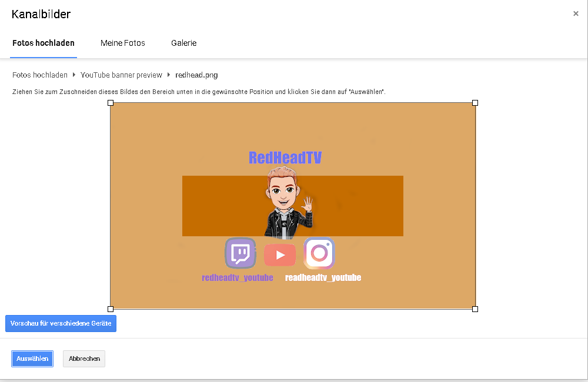Click the Instagram icon in the banner
Image resolution: width=588 pixels, height=382 pixels.
point(319,253)
